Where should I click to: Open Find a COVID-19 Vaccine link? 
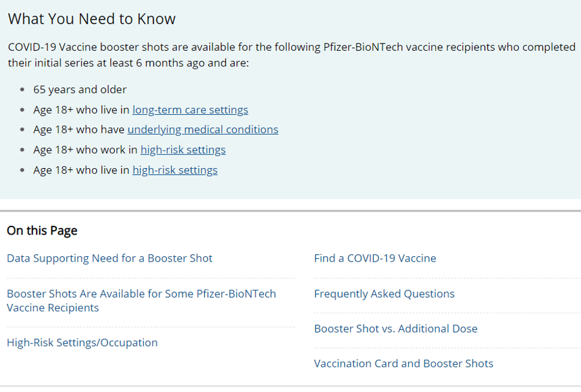(375, 258)
